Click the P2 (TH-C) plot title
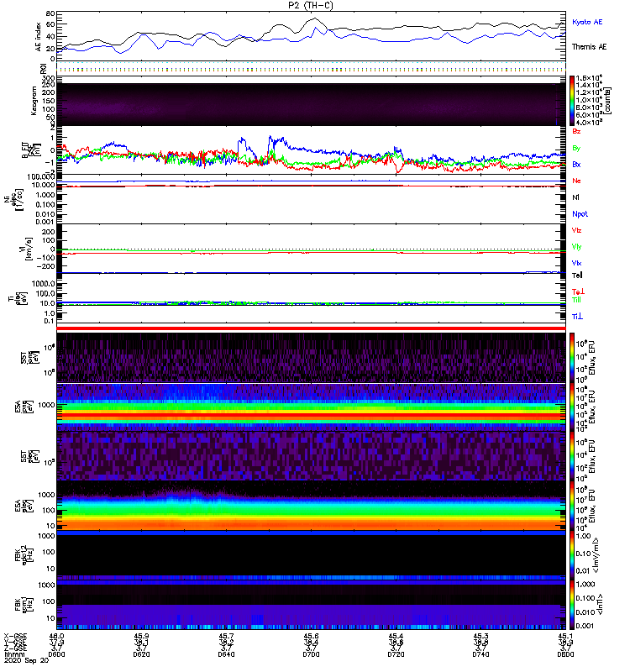Screen dimensions: 630x672 (311, 5)
